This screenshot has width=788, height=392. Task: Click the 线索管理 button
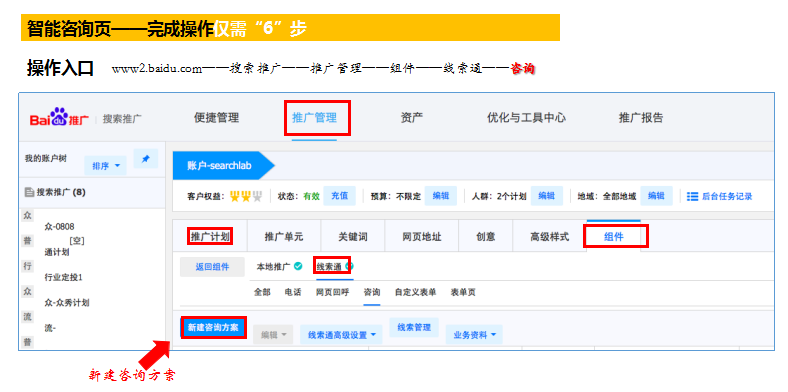point(414,328)
